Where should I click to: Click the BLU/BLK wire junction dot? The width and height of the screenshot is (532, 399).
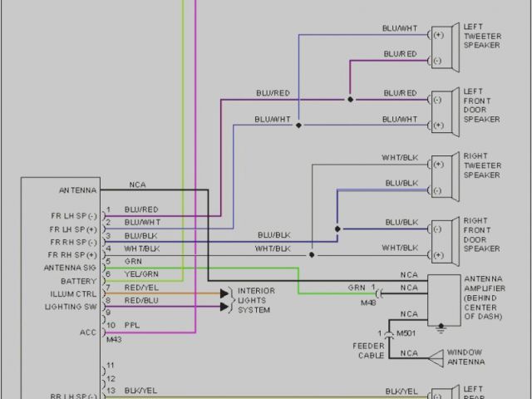coord(337,229)
